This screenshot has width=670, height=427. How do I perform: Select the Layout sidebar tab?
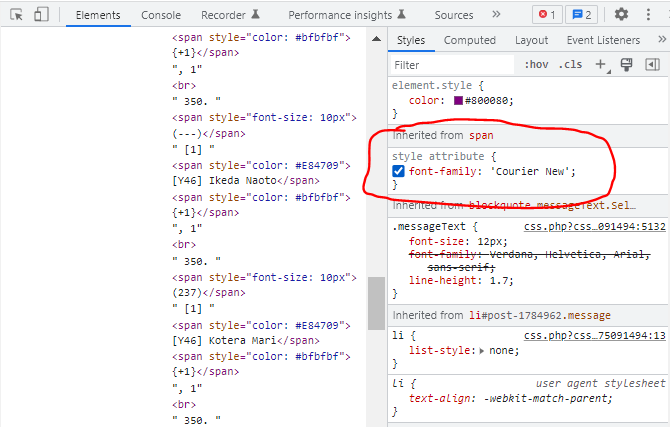531,40
